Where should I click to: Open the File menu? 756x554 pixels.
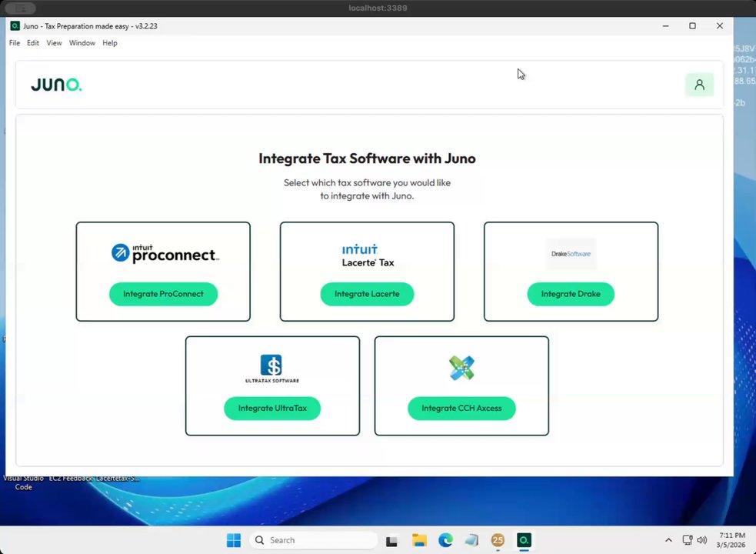tap(15, 43)
